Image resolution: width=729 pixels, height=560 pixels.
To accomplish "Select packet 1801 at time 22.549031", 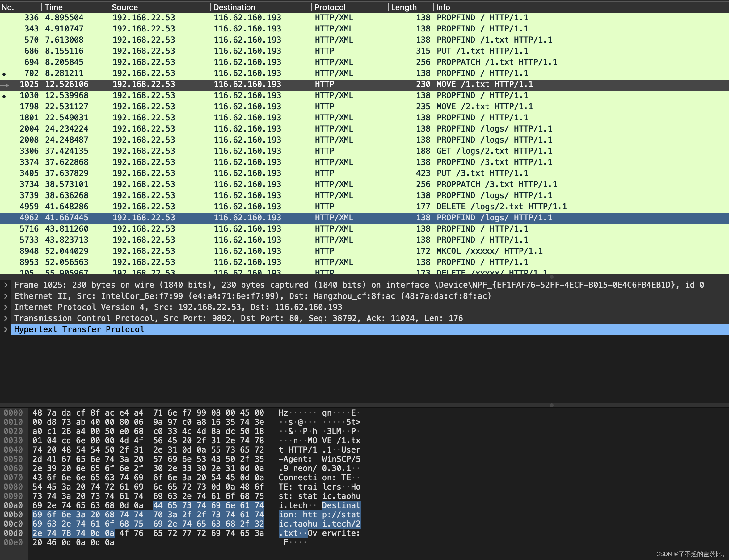I will (x=364, y=118).
